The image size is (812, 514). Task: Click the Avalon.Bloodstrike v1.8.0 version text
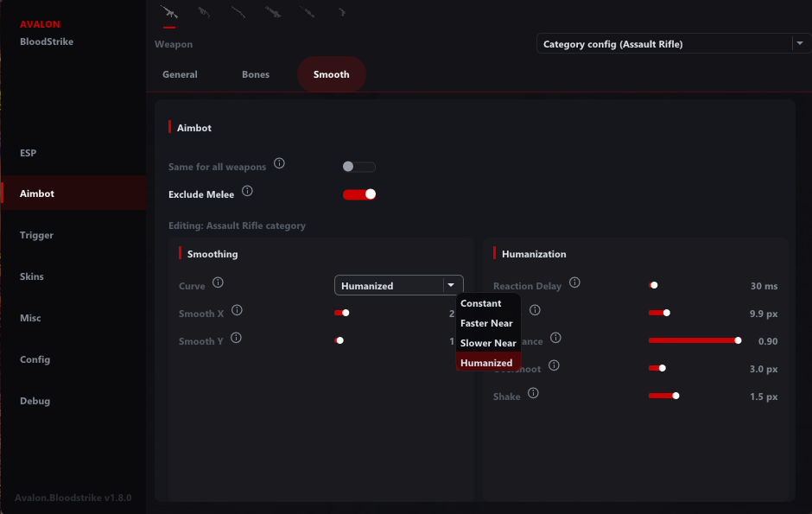click(x=73, y=498)
